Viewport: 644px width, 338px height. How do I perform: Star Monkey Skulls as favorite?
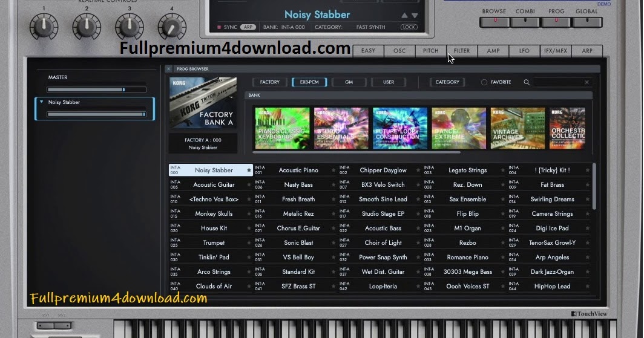[x=249, y=213]
